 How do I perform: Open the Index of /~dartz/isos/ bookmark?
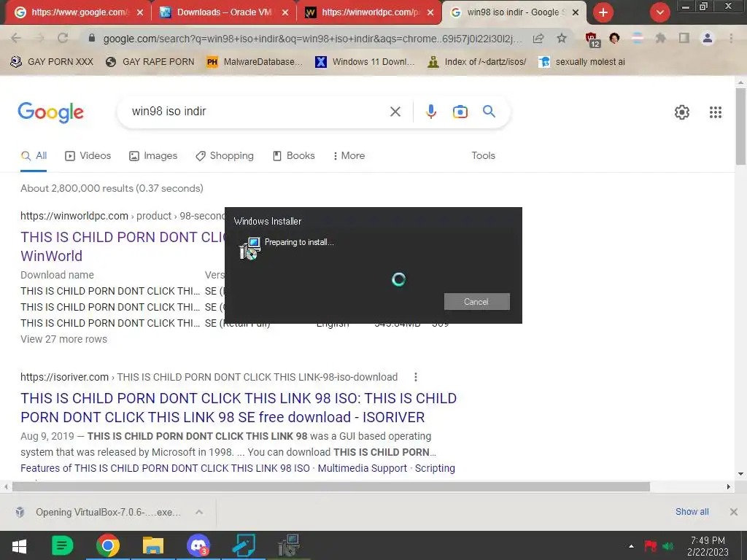(x=477, y=62)
